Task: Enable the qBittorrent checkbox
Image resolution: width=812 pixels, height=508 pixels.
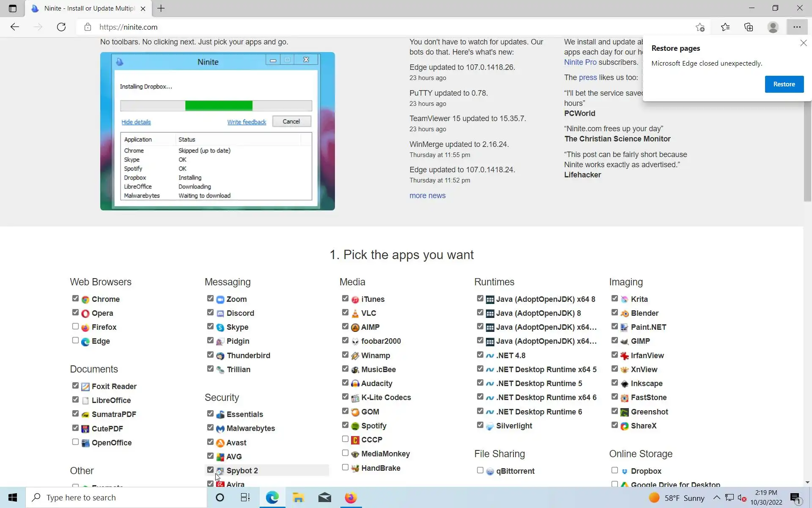Action: 480,470
